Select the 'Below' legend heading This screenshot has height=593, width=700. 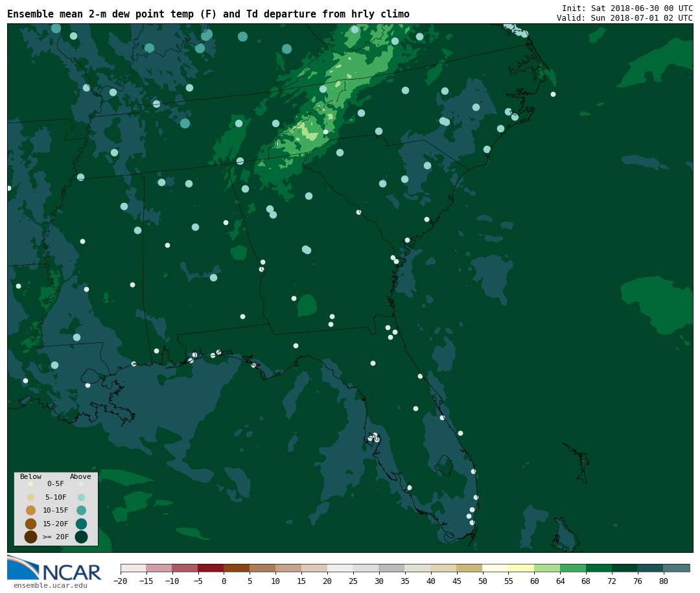pyautogui.click(x=31, y=476)
